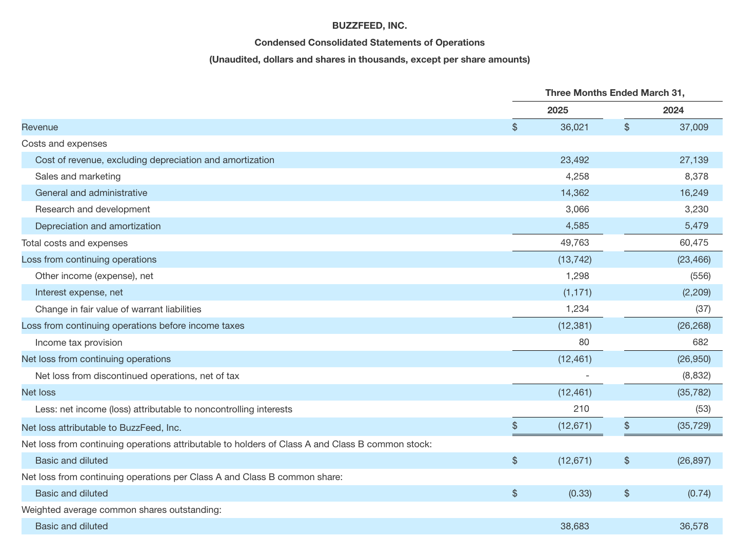Click 'Depreciation and amortization' row label

pos(98,226)
